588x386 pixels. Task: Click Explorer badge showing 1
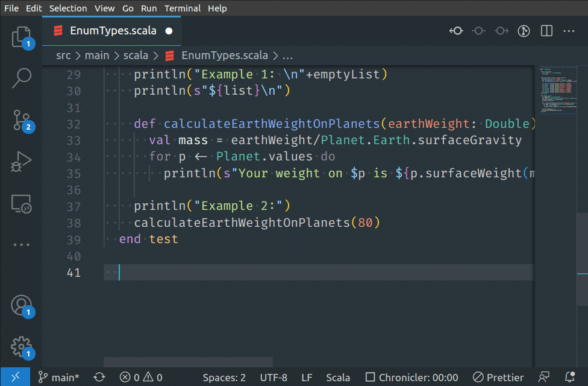(28, 44)
